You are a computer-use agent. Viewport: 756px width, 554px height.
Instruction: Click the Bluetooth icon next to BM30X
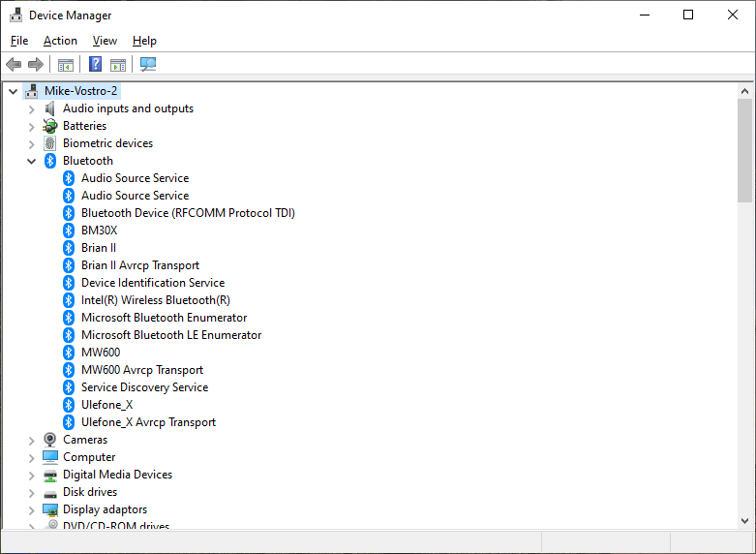69,231
